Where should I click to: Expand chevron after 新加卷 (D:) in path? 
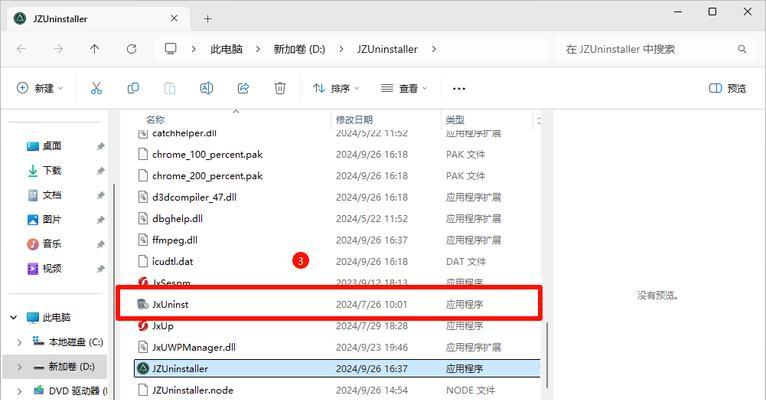(341, 49)
